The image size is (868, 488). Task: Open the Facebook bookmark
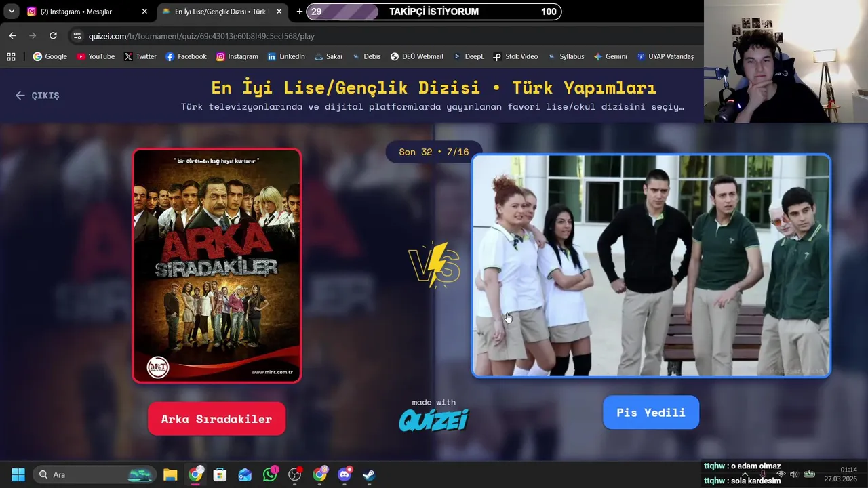tap(186, 57)
